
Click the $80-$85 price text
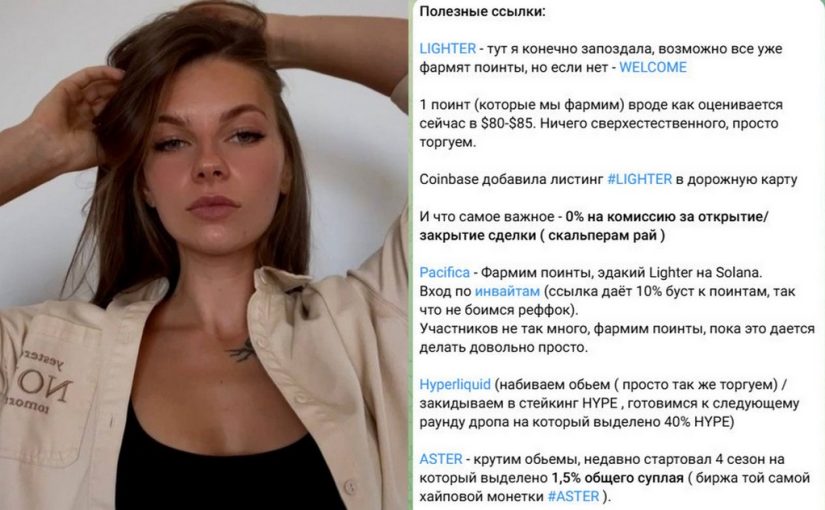507,124
